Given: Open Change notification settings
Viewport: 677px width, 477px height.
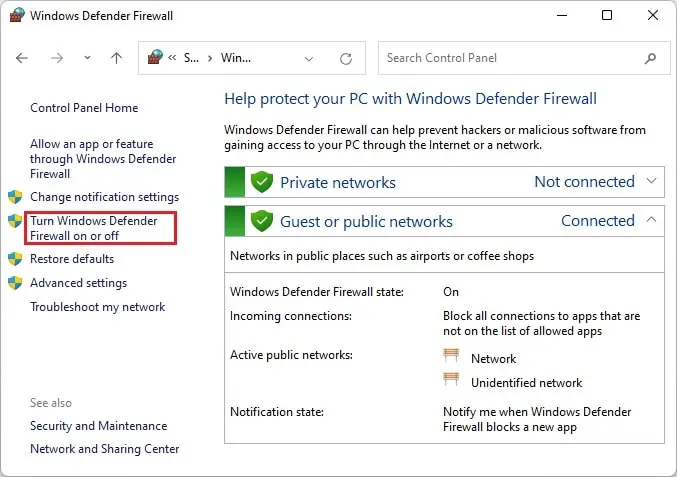Looking at the screenshot, I should coord(104,197).
